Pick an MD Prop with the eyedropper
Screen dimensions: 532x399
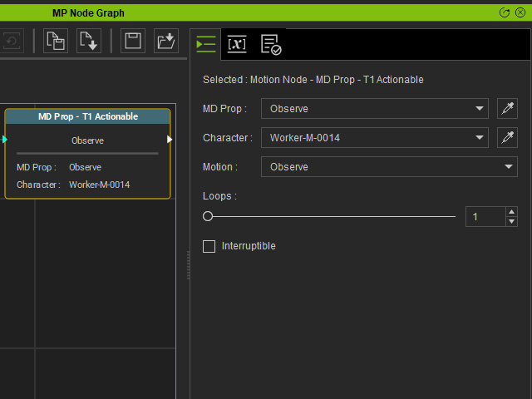point(507,109)
